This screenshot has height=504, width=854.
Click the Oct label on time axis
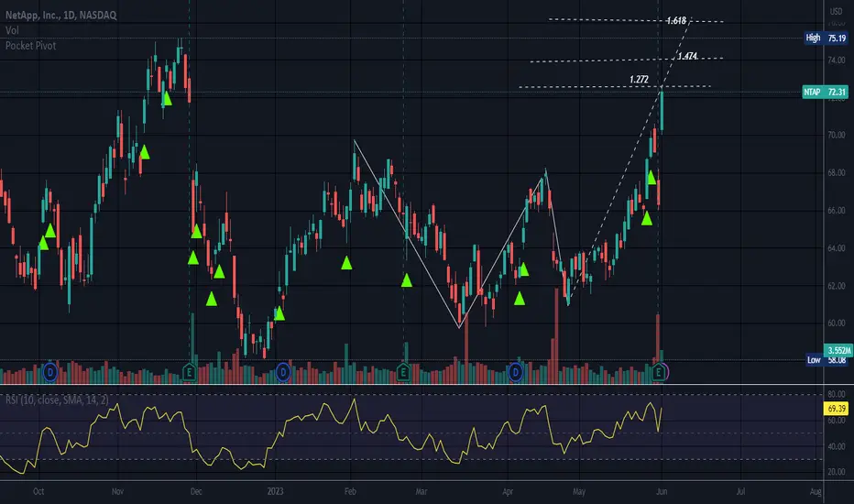(x=38, y=491)
